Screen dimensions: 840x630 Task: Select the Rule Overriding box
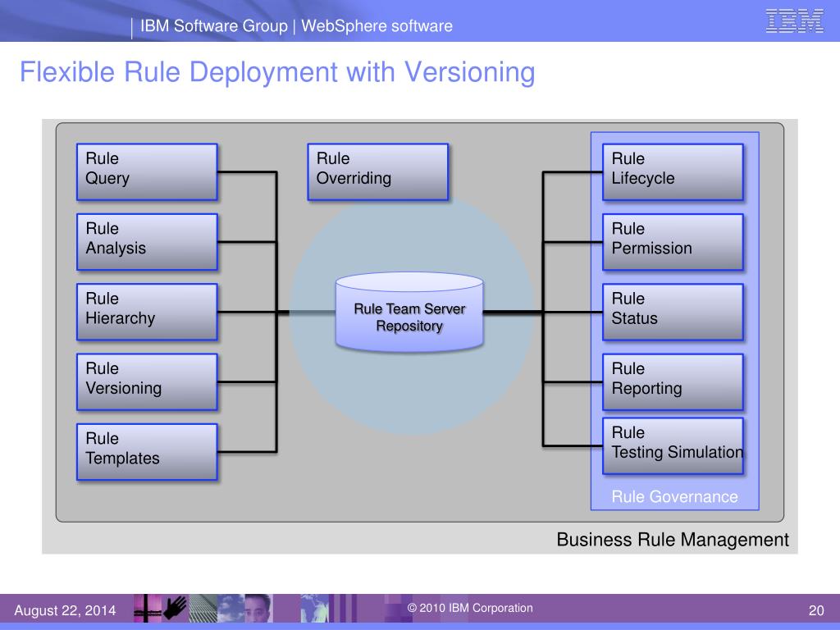click(377, 172)
